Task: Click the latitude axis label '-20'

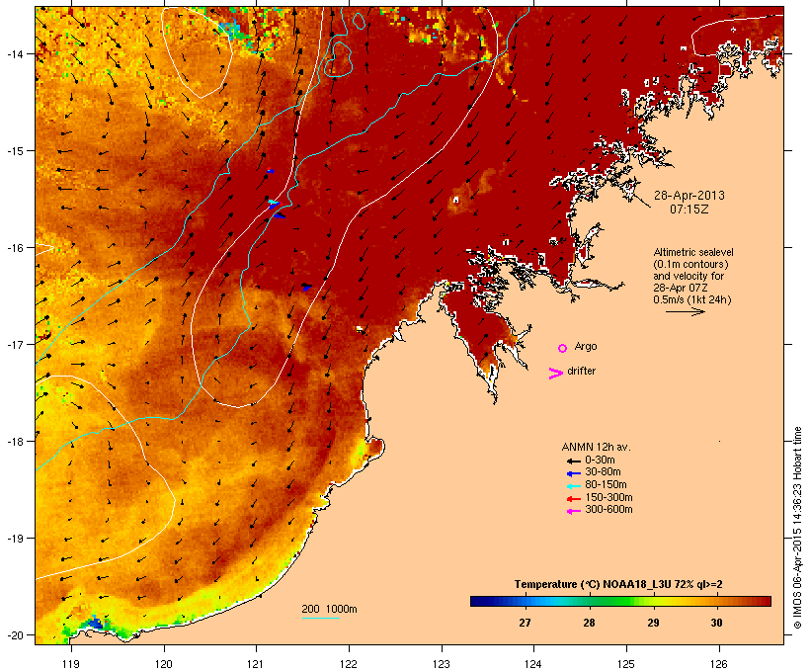Action: (15, 635)
